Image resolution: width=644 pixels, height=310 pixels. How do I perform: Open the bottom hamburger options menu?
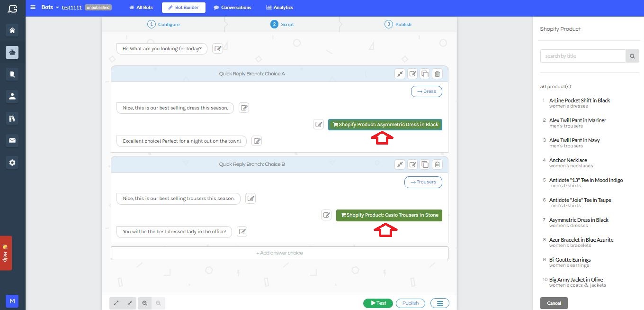[440, 303]
